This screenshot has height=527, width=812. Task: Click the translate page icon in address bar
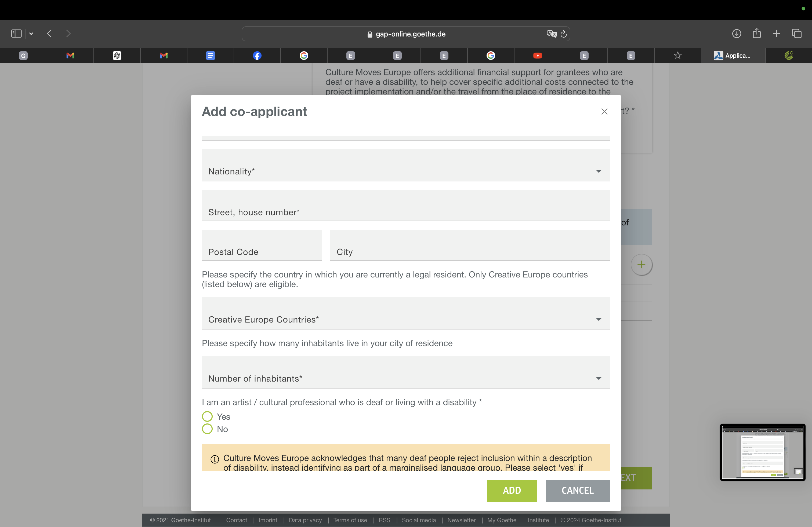tap(551, 34)
